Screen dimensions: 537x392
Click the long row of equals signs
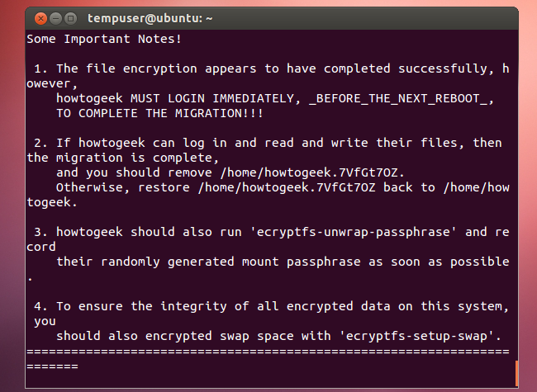tap(268, 352)
